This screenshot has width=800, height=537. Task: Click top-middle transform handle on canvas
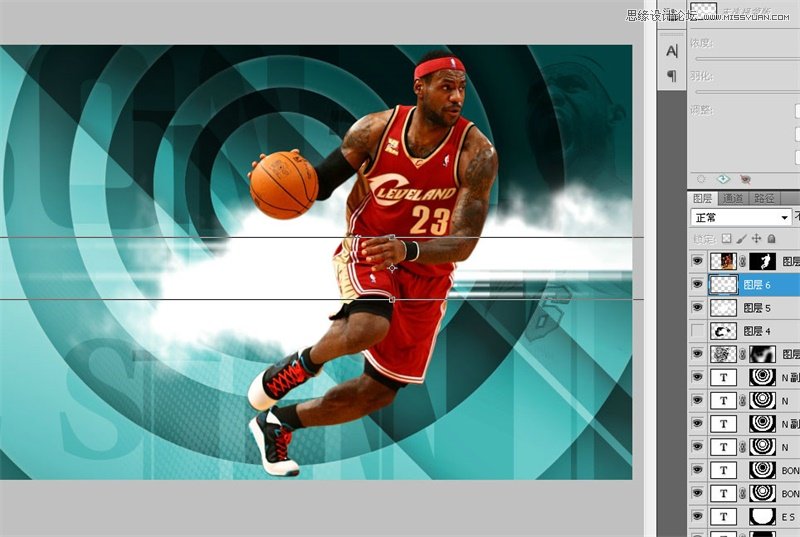(x=392, y=237)
